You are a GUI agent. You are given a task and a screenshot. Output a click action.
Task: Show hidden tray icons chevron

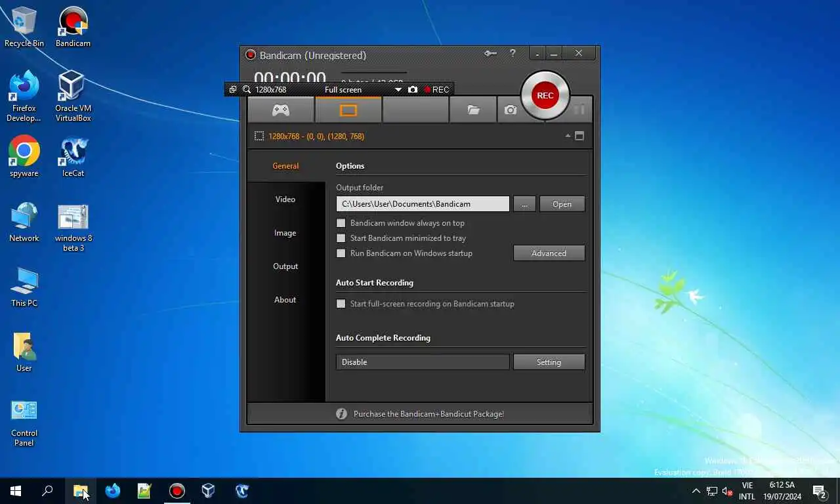coord(696,491)
